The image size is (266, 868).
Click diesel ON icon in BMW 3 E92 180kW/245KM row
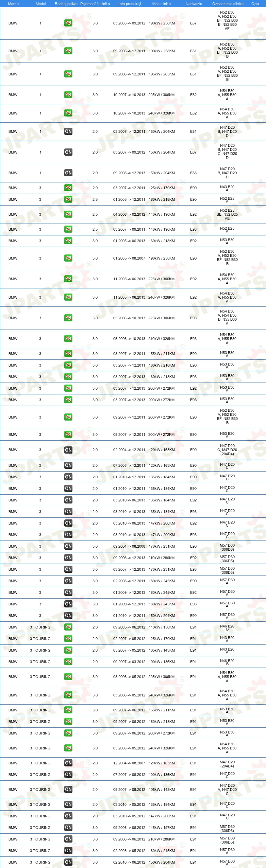coord(68,592)
